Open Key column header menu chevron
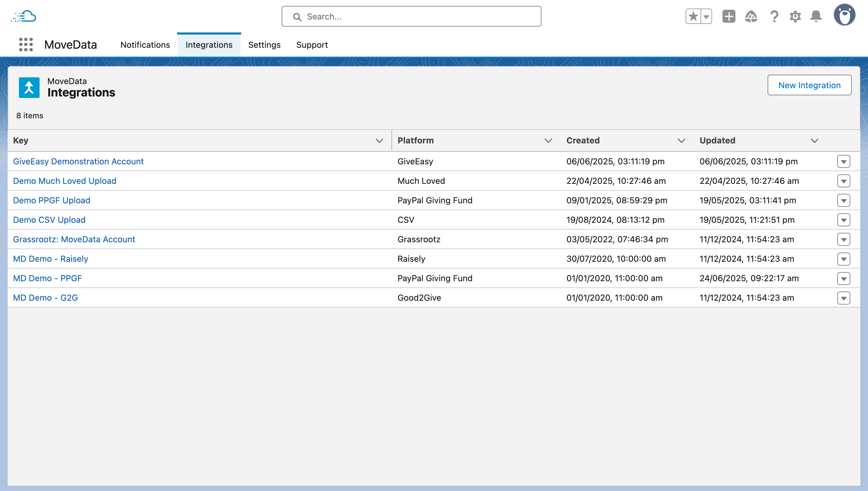 click(379, 141)
